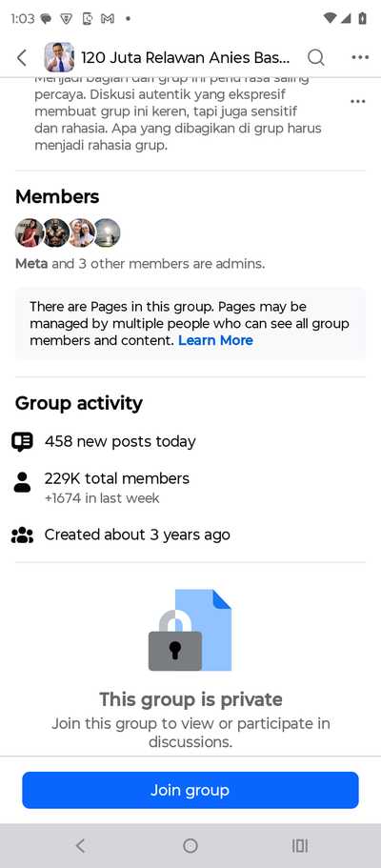Tap the second member profile photo
Screen dimensions: 381x868
point(56,232)
